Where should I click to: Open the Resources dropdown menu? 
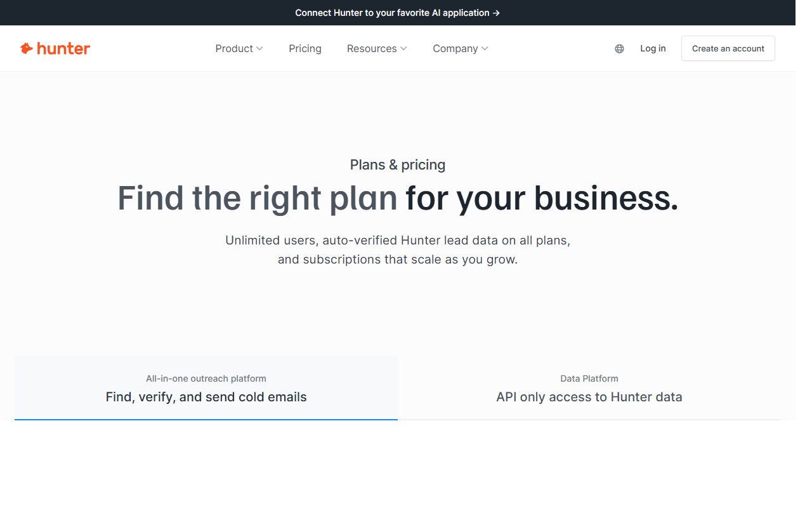click(377, 48)
